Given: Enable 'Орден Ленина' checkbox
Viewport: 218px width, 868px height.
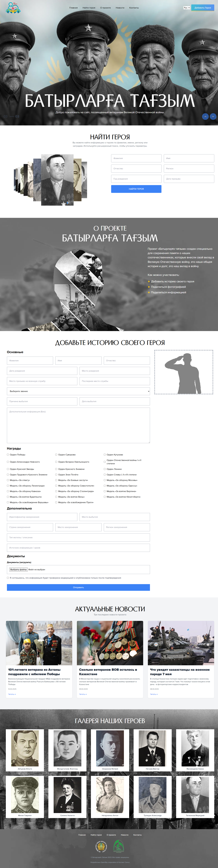Looking at the screenshot, I should point(105,469).
